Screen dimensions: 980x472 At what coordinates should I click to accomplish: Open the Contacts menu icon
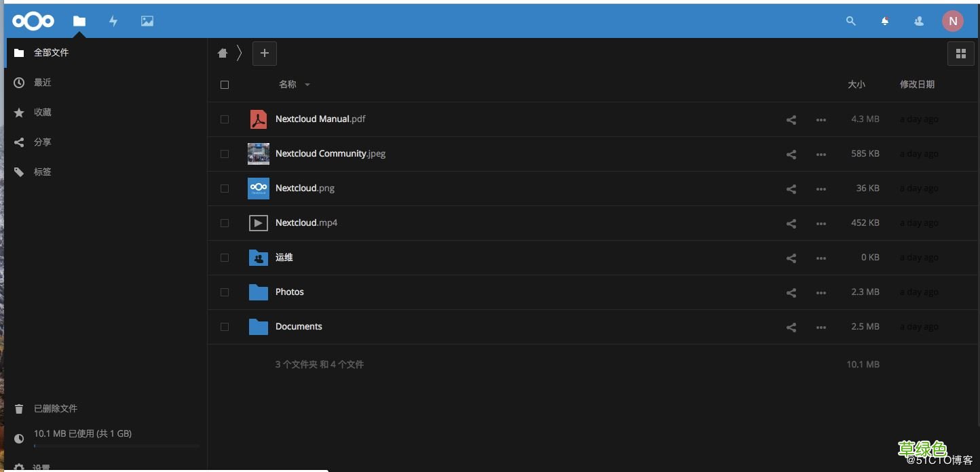919,21
